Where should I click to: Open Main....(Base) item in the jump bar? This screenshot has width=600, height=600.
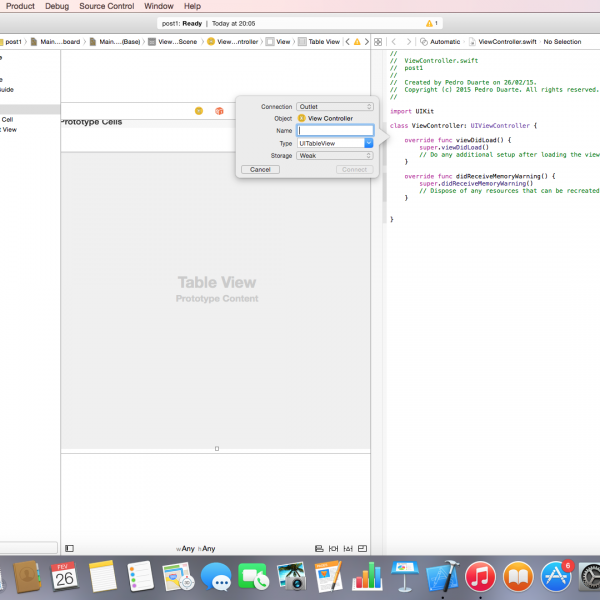coord(115,42)
